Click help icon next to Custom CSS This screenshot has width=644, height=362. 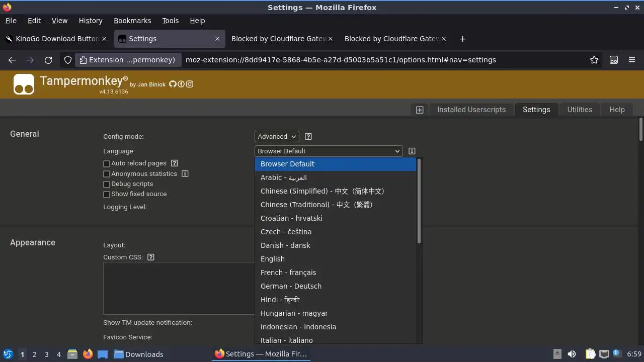point(150,257)
